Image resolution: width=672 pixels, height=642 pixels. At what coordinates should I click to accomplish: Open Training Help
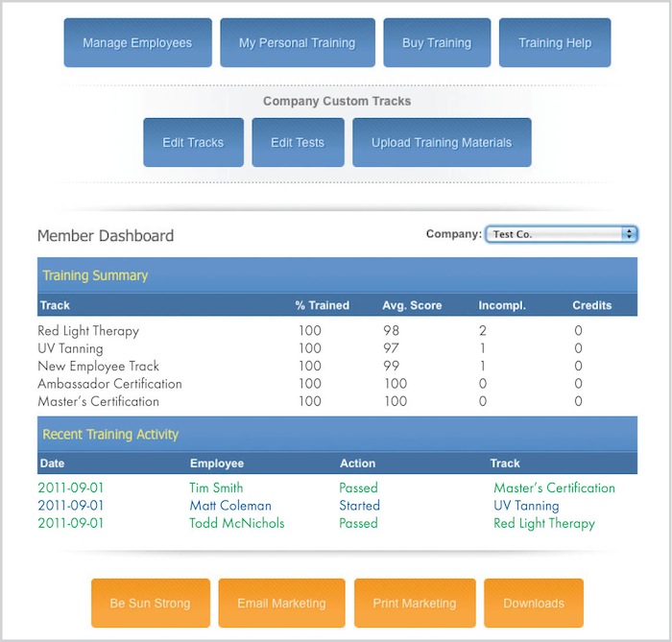(554, 43)
